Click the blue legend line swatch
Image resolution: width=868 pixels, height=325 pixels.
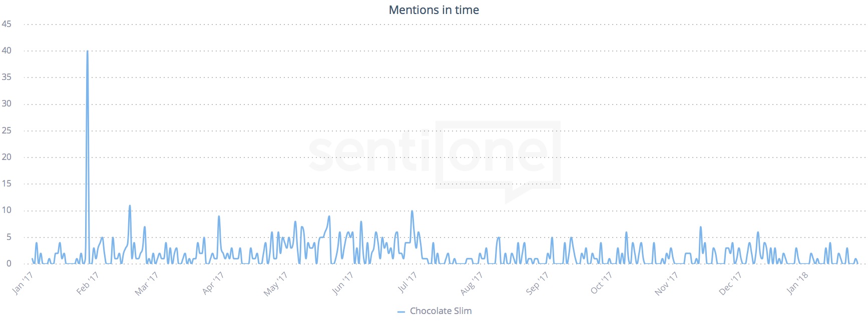click(401, 312)
